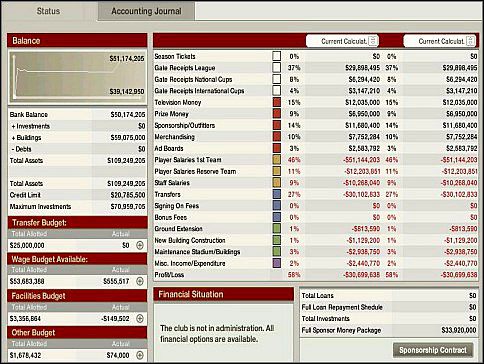Click green square beside Ground Extension
This screenshot has width=484, height=364.
point(277,229)
